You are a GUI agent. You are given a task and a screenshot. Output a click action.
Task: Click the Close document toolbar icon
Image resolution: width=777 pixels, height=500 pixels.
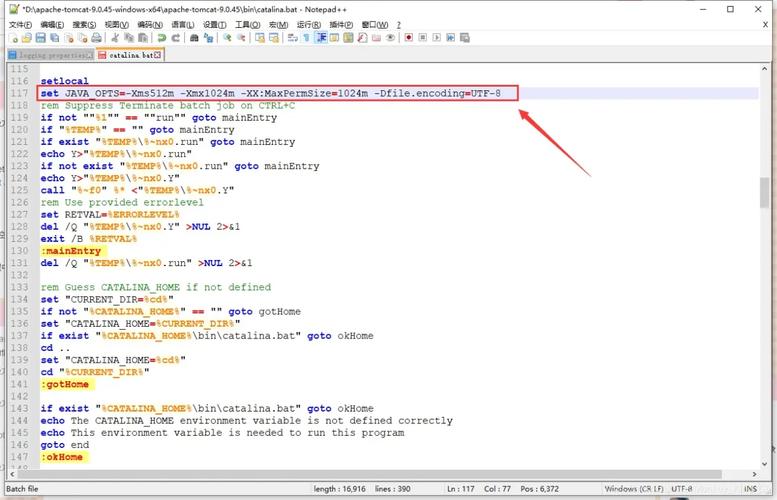tap(69, 38)
